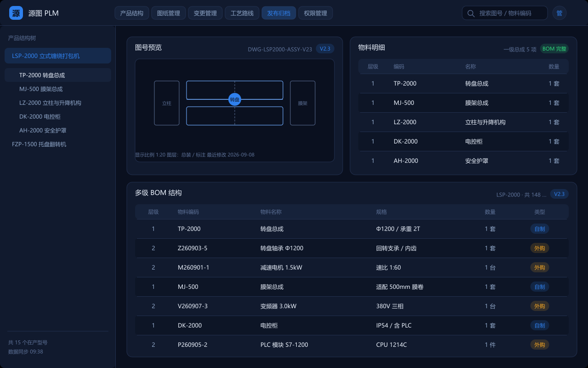The image size is (588, 368).
Task: Click the 自制 tag on DK-2000 BOM row
Action: point(540,325)
